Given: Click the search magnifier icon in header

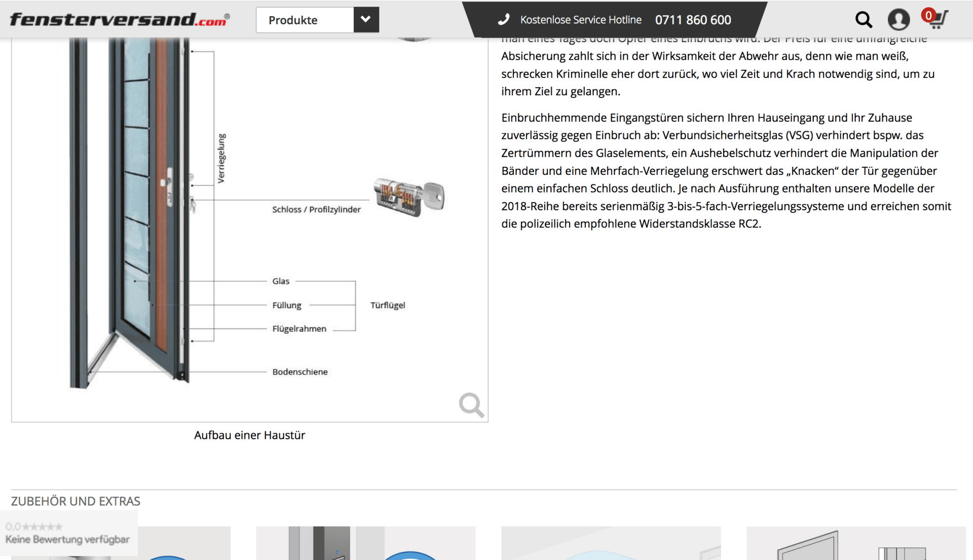Looking at the screenshot, I should (864, 20).
